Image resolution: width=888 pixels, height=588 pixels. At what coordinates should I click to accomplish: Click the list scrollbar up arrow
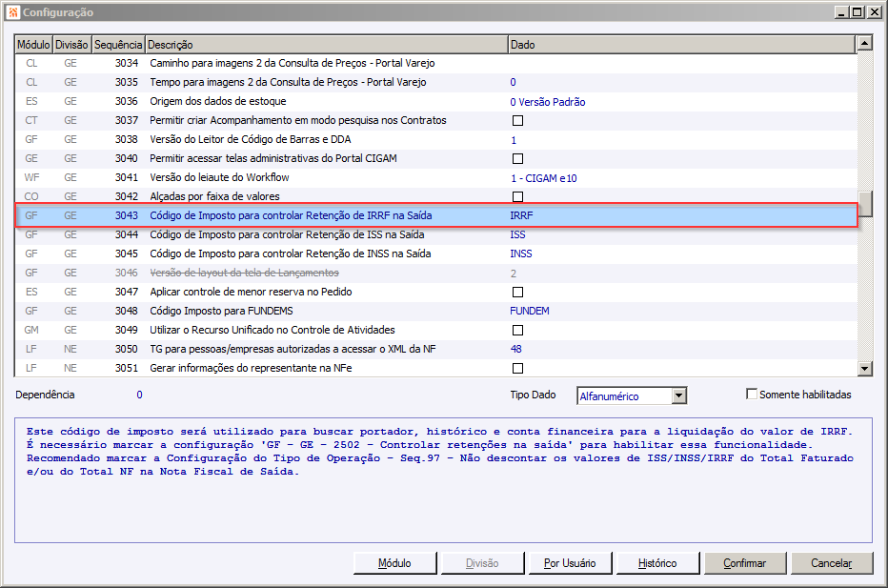[865, 43]
